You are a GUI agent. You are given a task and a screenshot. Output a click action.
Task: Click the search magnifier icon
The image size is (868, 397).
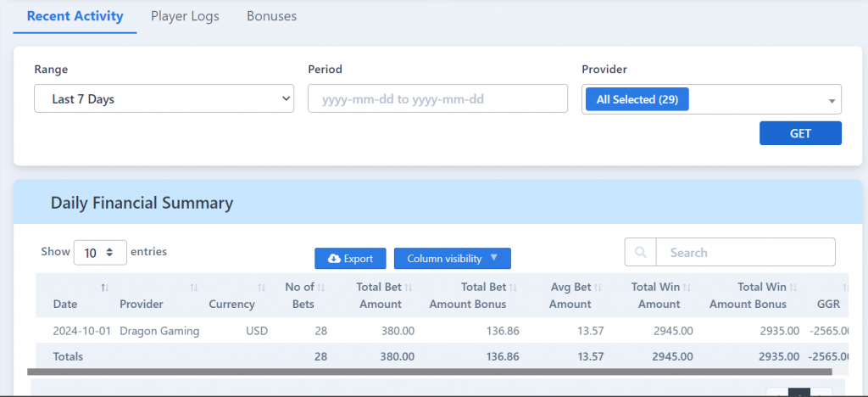click(x=641, y=253)
